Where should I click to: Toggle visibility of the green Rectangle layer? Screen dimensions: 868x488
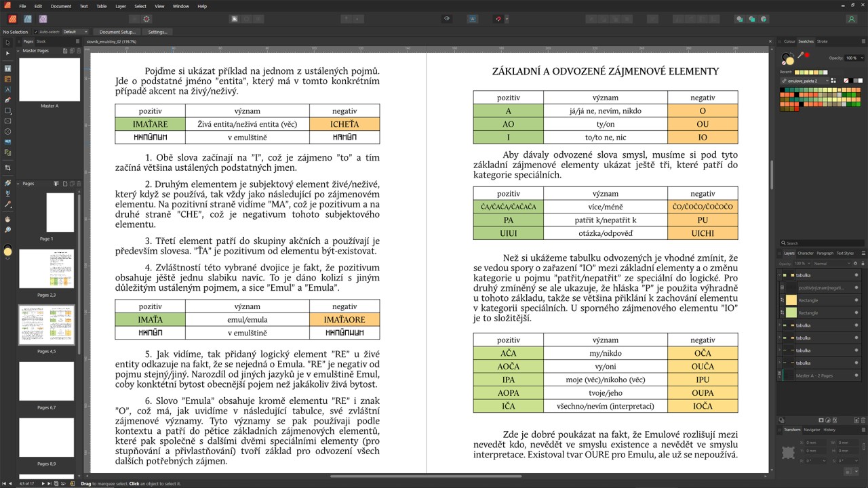click(x=856, y=312)
